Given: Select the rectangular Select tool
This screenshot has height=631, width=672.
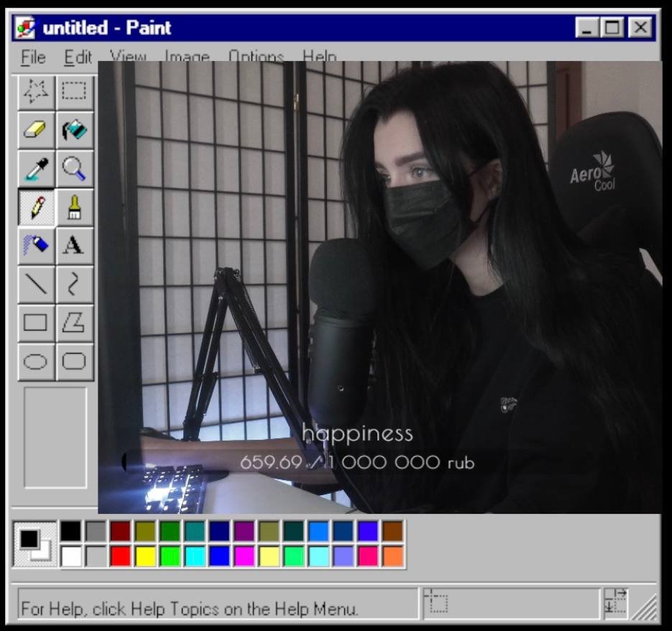Looking at the screenshot, I should [x=74, y=91].
